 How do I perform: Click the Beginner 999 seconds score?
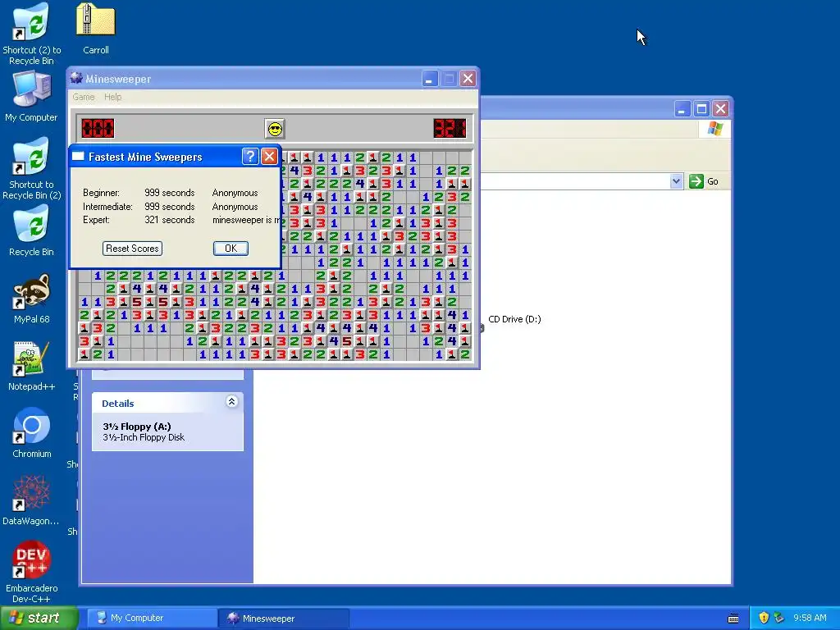(169, 193)
